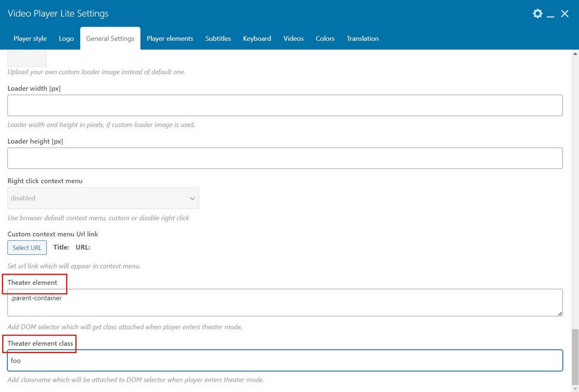579x392 pixels.
Task: Open the Colors tab
Action: tap(325, 39)
